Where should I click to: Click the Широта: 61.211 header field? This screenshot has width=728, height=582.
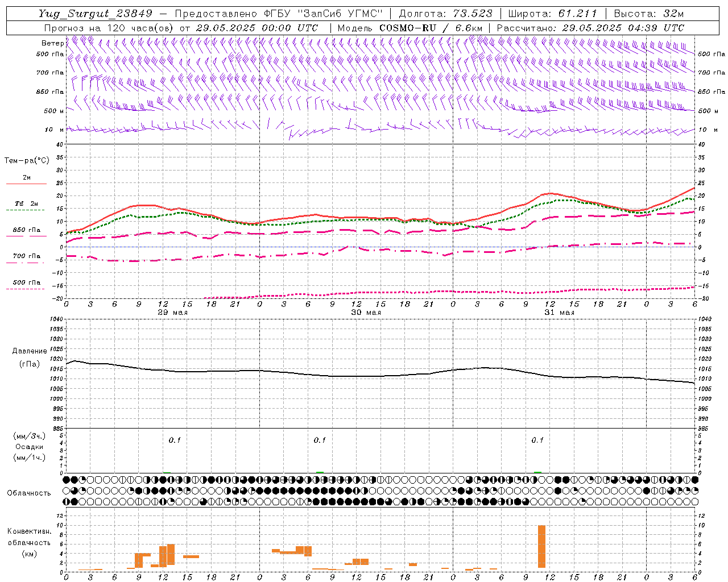[x=552, y=14]
